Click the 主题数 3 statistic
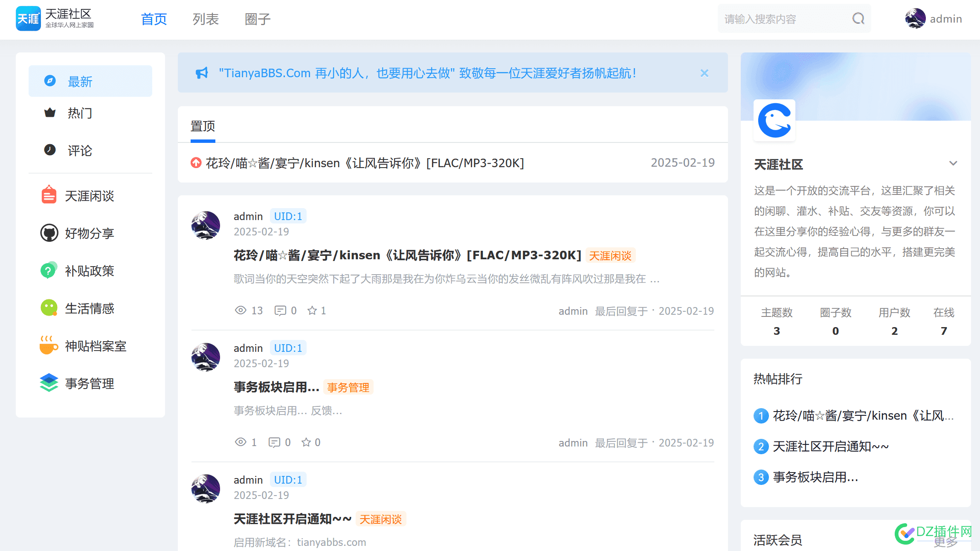The height and width of the screenshot is (551, 980). (x=777, y=321)
